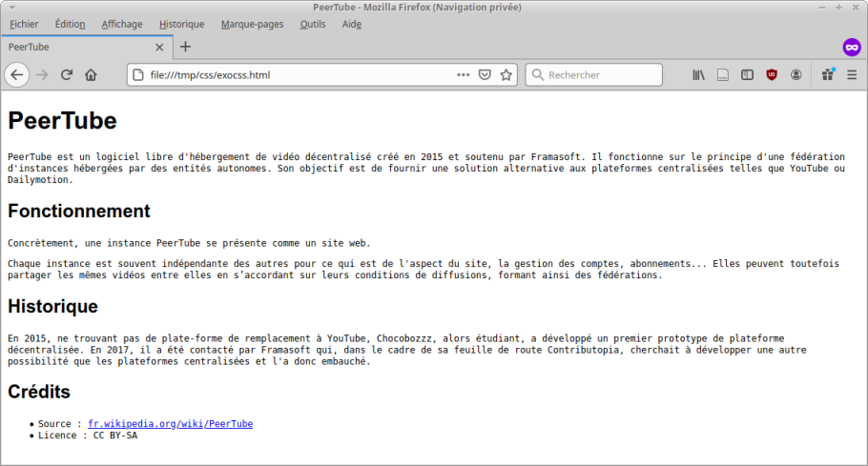The image size is (868, 466).
Task: Open the Édition menu
Action: pos(71,25)
